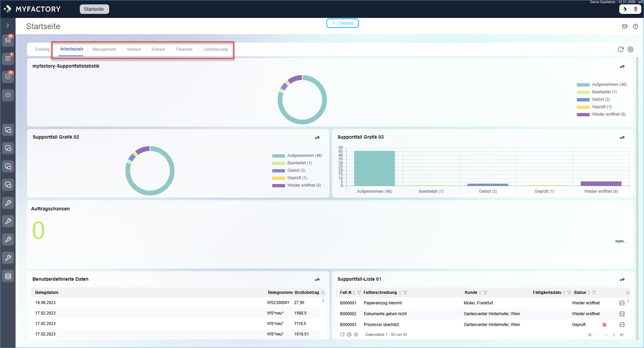Expand the left sidebar with chevron

coord(8,25)
